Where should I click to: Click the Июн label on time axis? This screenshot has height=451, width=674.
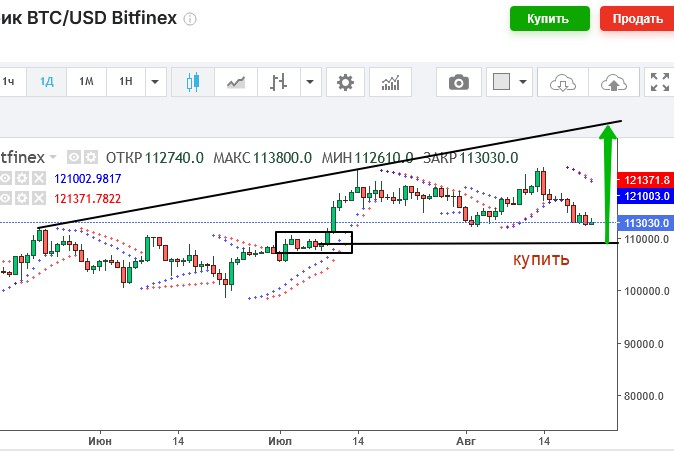click(x=100, y=441)
